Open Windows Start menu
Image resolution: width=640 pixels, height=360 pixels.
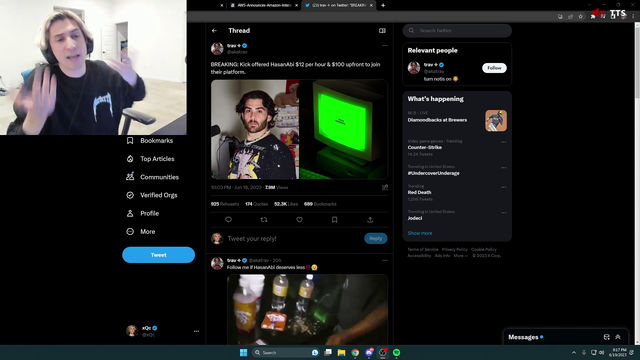pos(243,352)
